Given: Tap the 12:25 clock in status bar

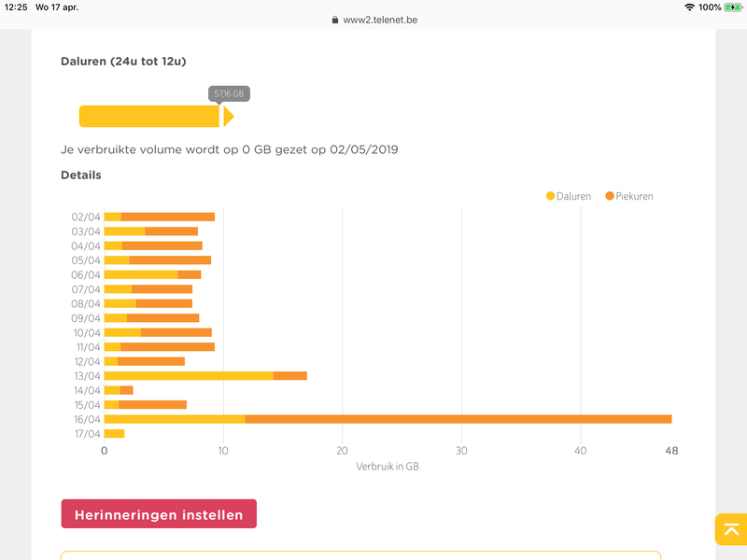Looking at the screenshot, I should click(16, 7).
